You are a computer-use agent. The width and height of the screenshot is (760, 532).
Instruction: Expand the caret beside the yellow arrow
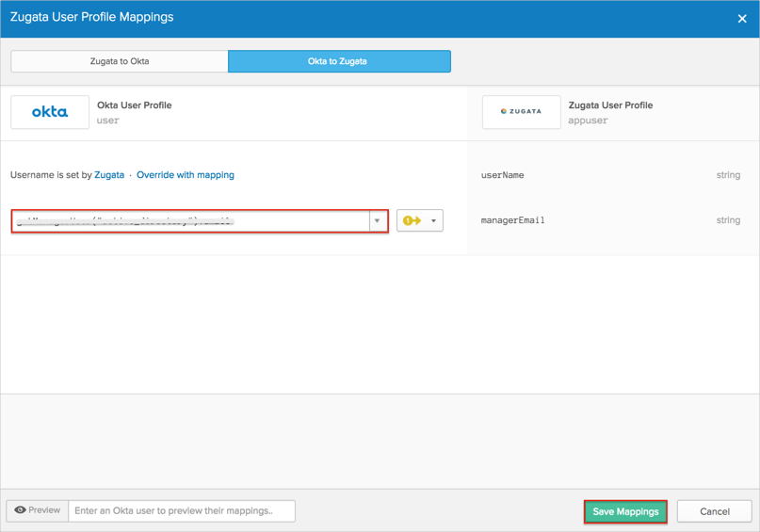[x=433, y=221]
